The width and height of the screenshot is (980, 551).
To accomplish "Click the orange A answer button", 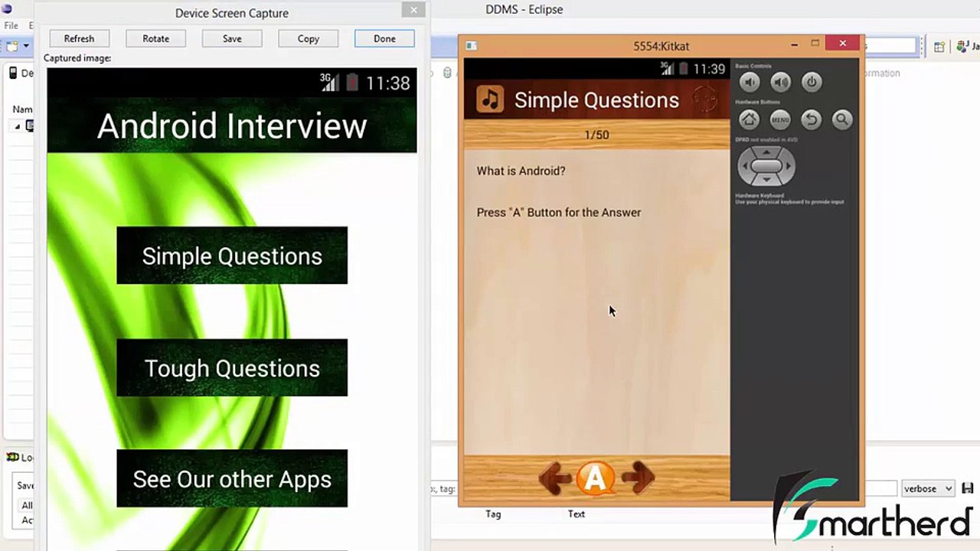I will [596, 478].
